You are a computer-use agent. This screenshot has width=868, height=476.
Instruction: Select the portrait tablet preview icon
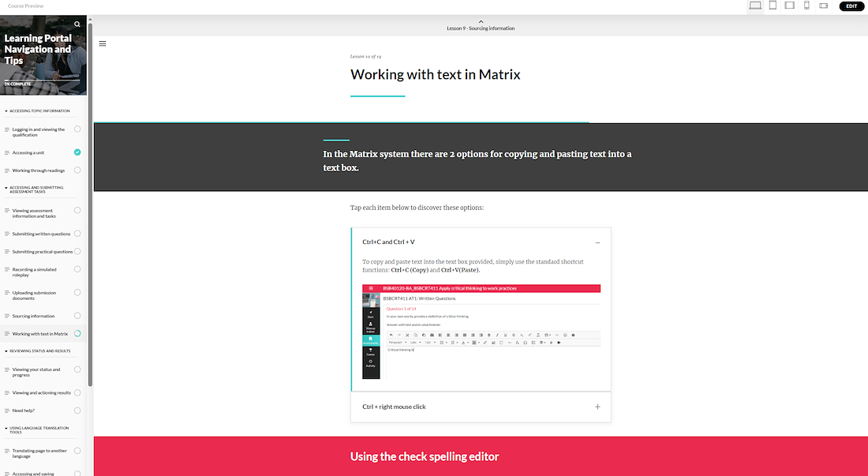(773, 6)
